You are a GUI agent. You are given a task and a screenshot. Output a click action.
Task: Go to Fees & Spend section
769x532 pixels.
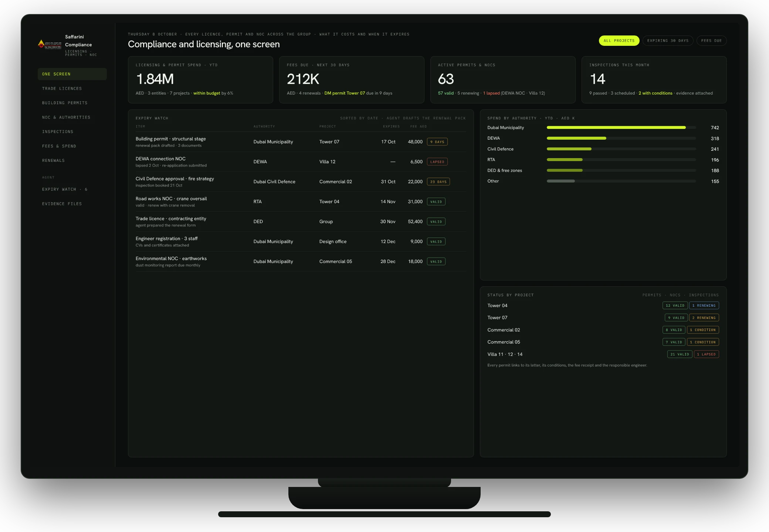click(72, 146)
